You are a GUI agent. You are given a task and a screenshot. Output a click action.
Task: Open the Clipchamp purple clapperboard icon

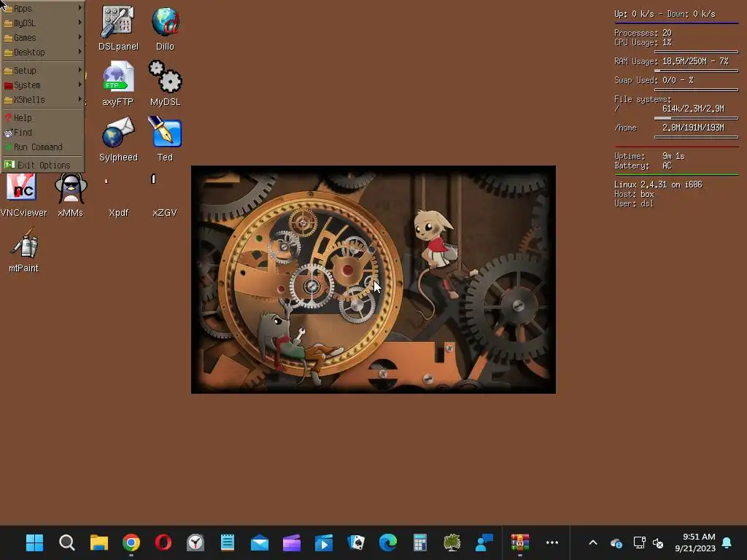point(292,542)
